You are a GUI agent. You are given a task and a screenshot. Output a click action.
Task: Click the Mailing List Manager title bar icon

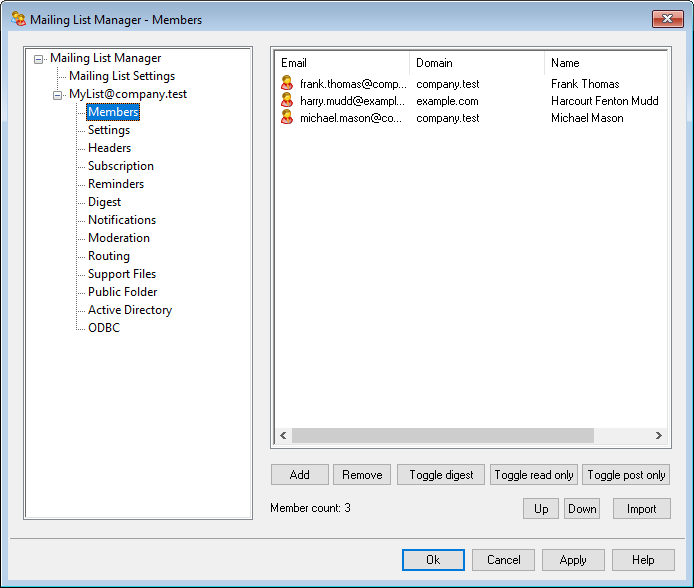(18, 19)
